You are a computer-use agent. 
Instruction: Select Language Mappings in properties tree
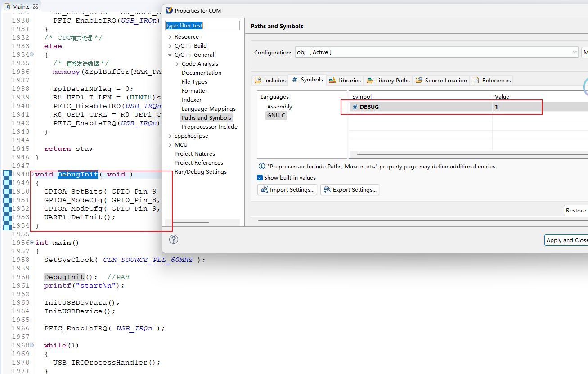209,109
